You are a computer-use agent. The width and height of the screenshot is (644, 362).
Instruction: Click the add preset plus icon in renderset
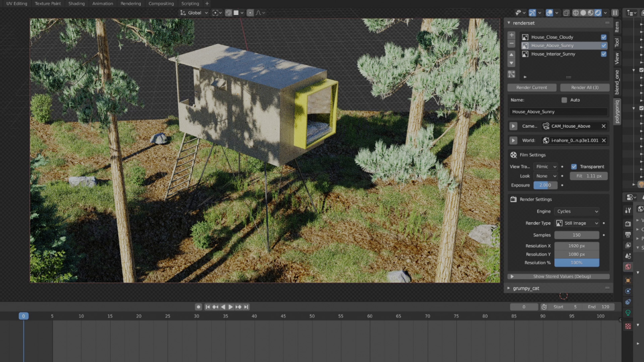(x=512, y=35)
